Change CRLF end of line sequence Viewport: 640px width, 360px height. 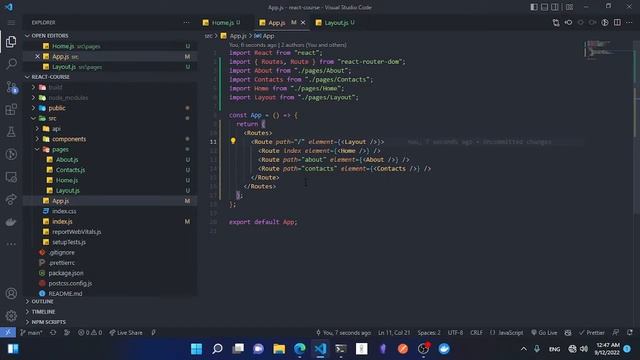(476, 333)
